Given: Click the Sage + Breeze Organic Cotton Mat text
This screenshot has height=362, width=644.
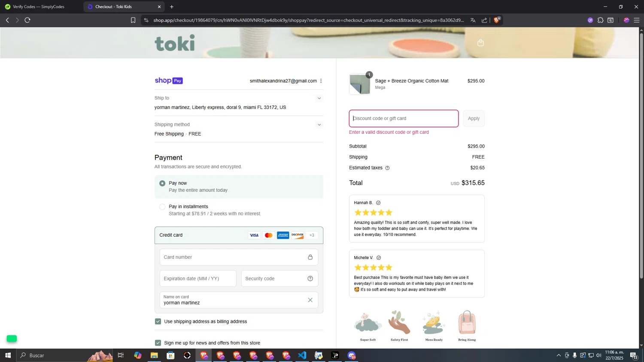Looking at the screenshot, I should tap(412, 81).
